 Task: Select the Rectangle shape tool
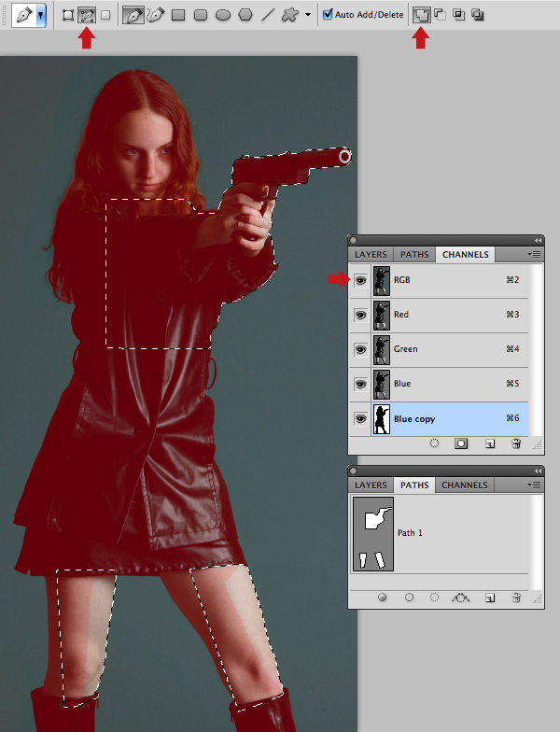point(178,15)
